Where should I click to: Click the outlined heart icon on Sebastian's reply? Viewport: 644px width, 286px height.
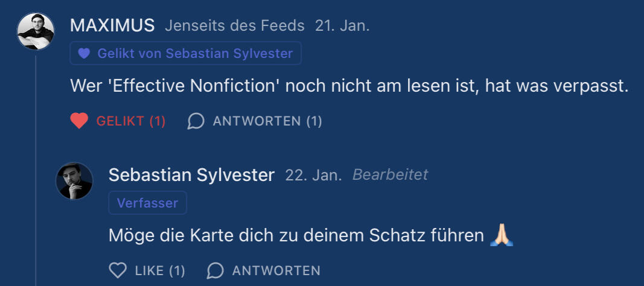click(118, 270)
